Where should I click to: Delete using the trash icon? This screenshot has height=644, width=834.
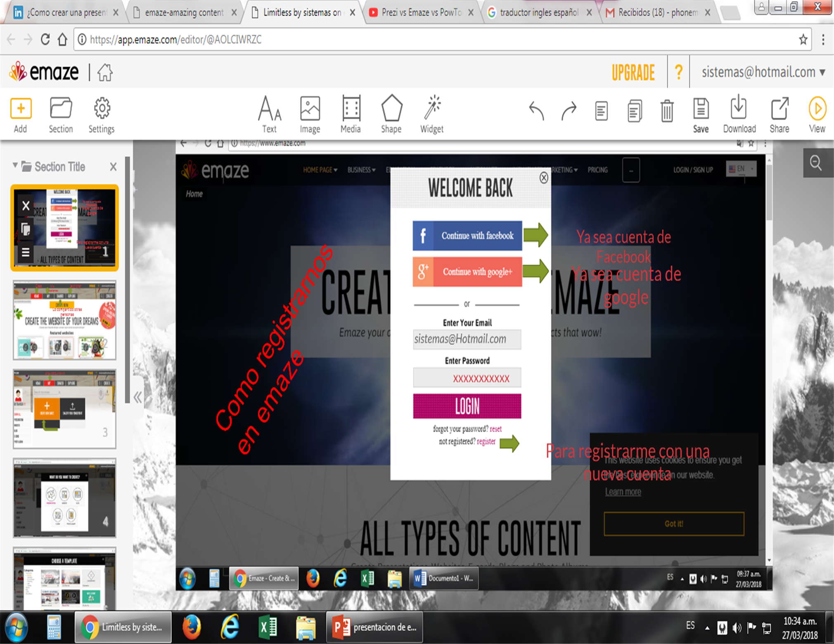click(x=667, y=111)
